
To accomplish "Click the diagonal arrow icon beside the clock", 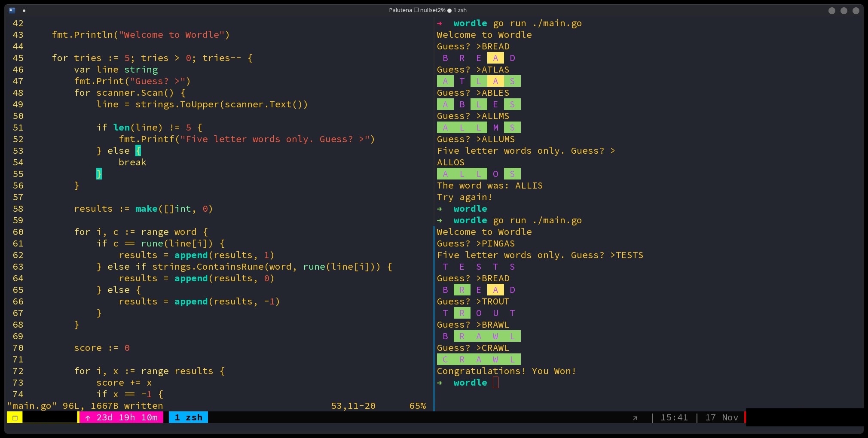I will (x=635, y=418).
